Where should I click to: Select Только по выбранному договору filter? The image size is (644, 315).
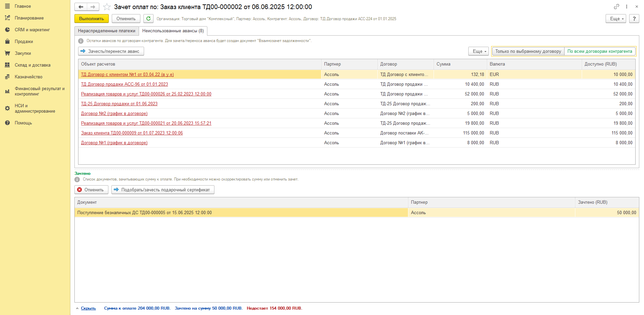(528, 51)
